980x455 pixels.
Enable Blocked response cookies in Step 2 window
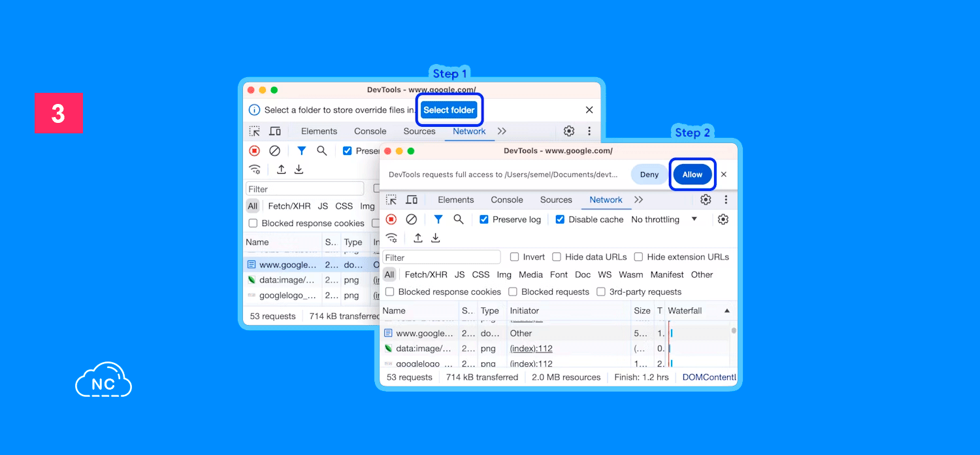(x=390, y=292)
